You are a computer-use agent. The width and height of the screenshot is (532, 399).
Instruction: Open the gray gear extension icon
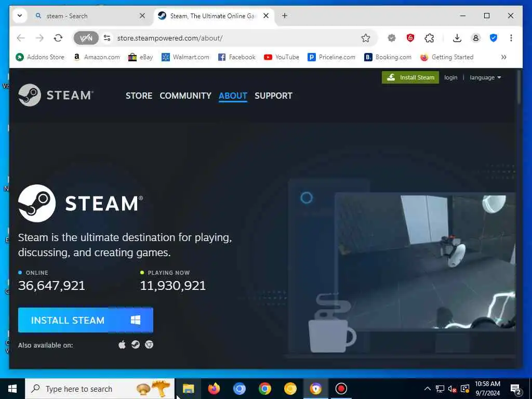[392, 38]
